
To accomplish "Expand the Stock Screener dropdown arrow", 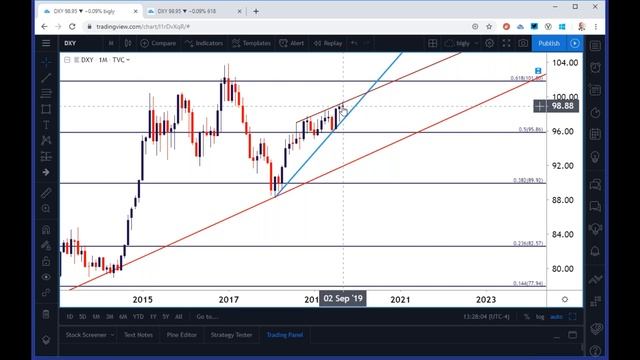I will 112,335.
